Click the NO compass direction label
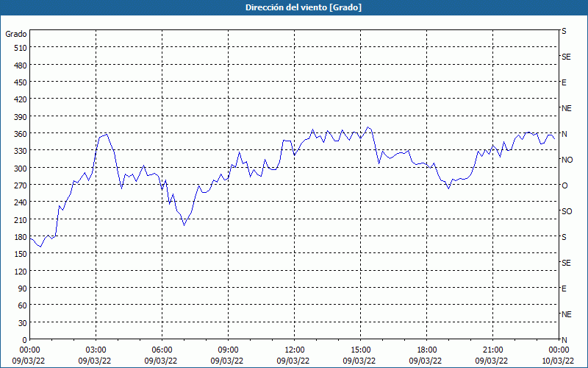588x368 pixels. point(567,160)
